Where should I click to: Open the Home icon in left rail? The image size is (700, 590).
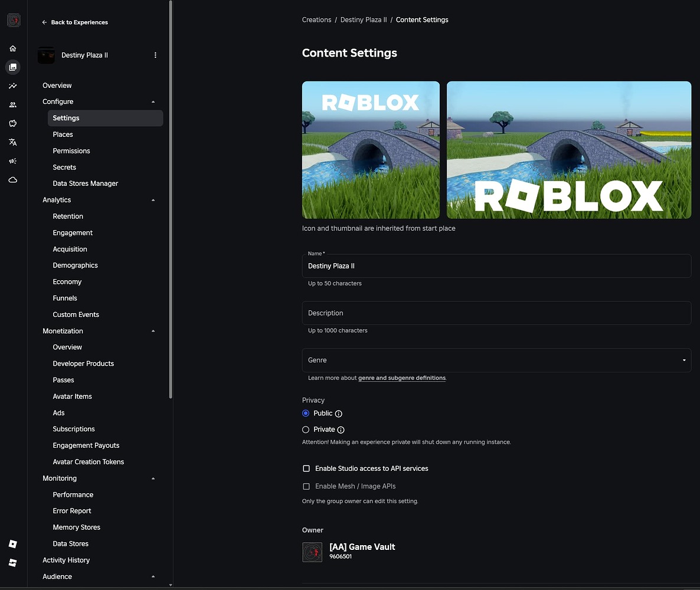tap(13, 48)
